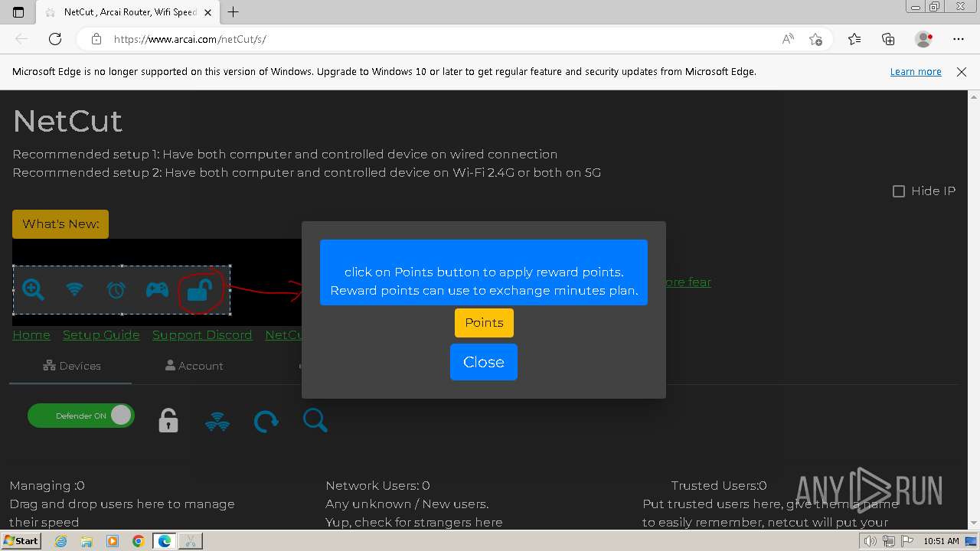Add this page to favorites
This screenshot has height=551, width=980.
(x=815, y=39)
